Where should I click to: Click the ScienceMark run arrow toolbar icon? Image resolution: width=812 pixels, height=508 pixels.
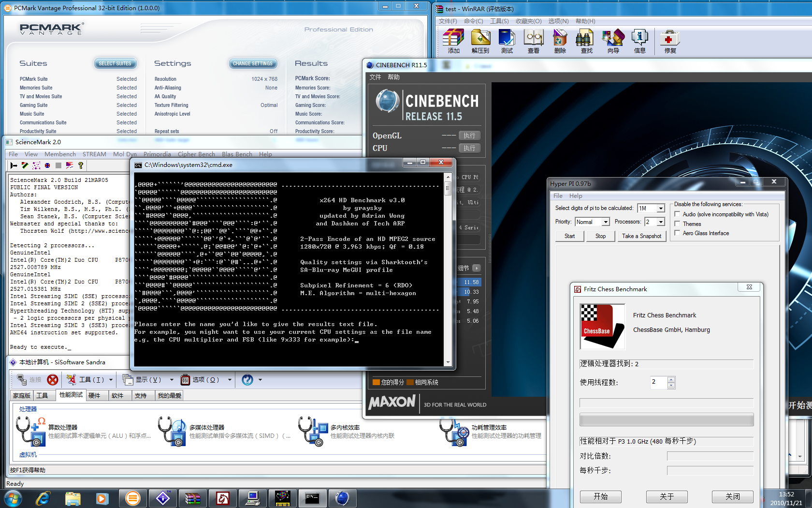click(14, 165)
